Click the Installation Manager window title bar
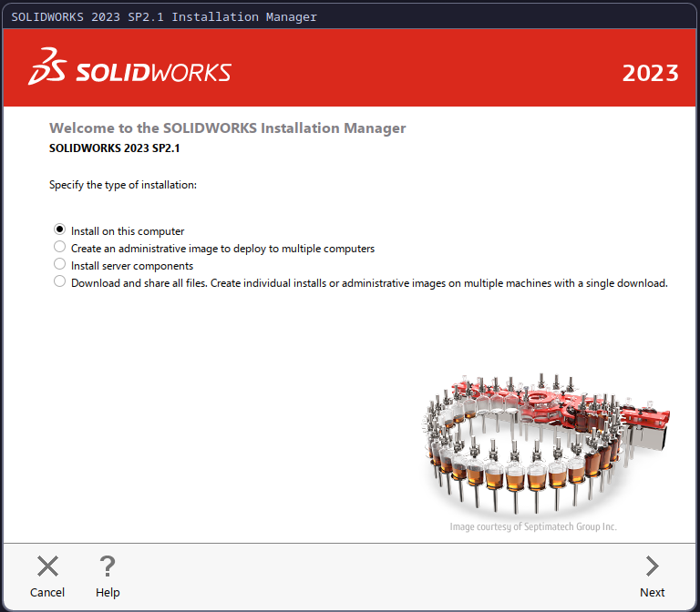 point(350,16)
